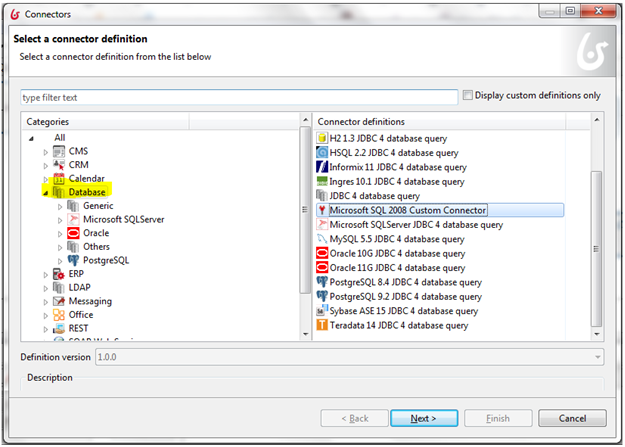Screen dimensions: 625x447
Task: Expand the Messaging category
Action: (45, 302)
